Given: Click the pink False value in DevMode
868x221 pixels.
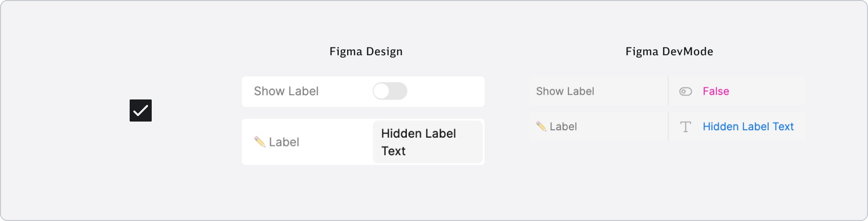Looking at the screenshot, I should [716, 91].
